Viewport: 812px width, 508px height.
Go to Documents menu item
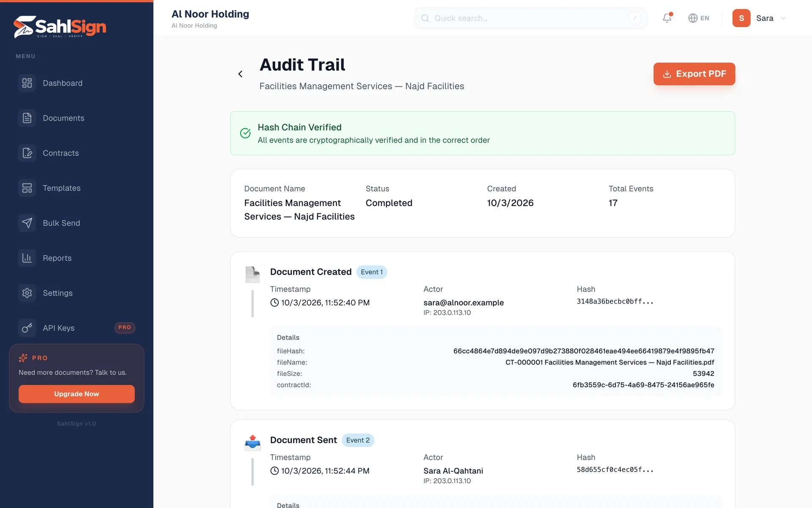click(77, 118)
